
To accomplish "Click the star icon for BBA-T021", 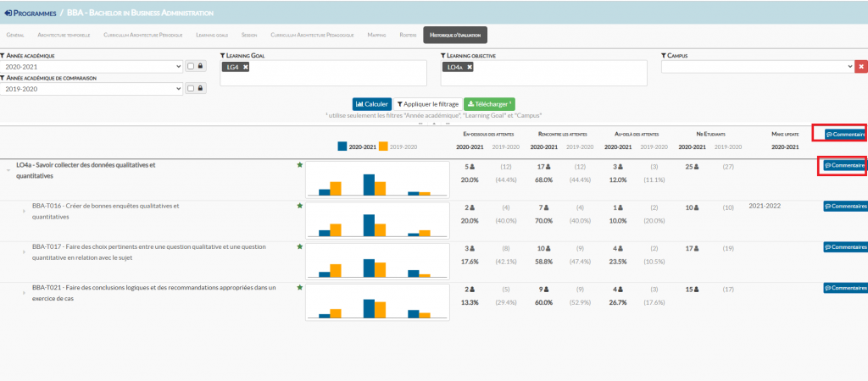I will (x=299, y=288).
